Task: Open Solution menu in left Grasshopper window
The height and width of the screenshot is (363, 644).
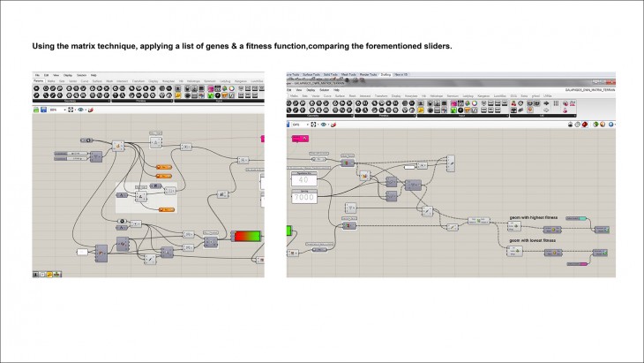Action: 82,75
